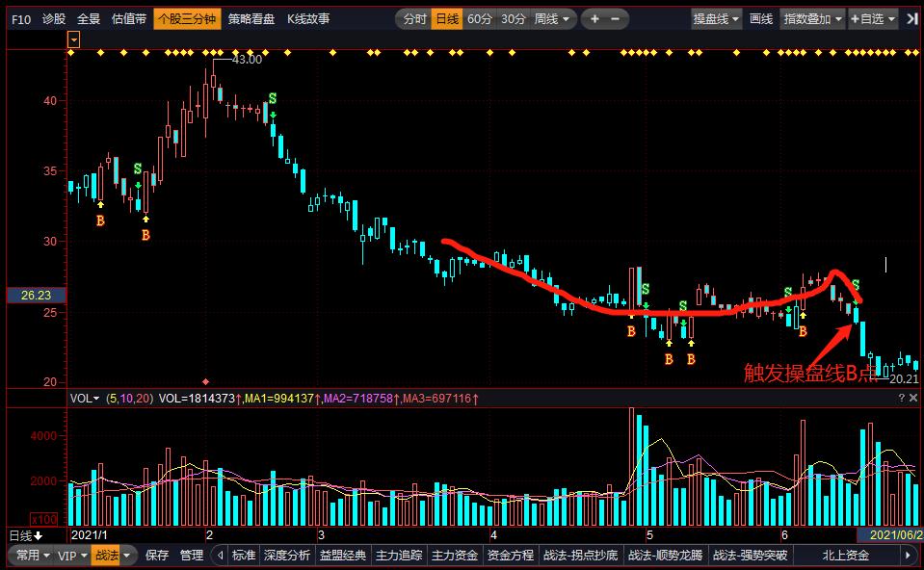This screenshot has height=570, width=924.
Task: Click the (5,10,20) VOL parameters
Action: 129,398
